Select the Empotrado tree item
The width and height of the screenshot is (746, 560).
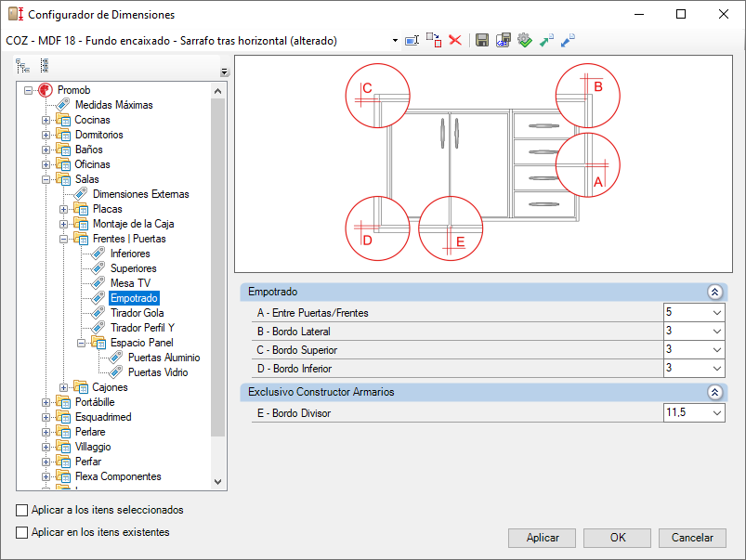(134, 298)
